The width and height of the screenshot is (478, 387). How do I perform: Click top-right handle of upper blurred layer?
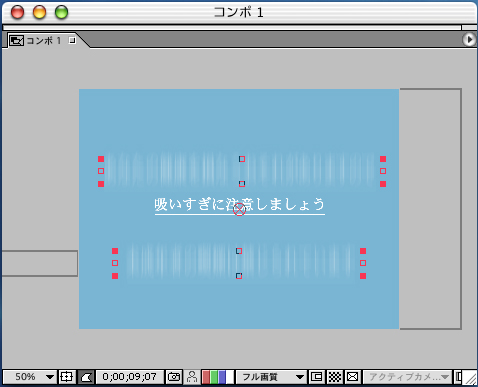[x=383, y=159]
